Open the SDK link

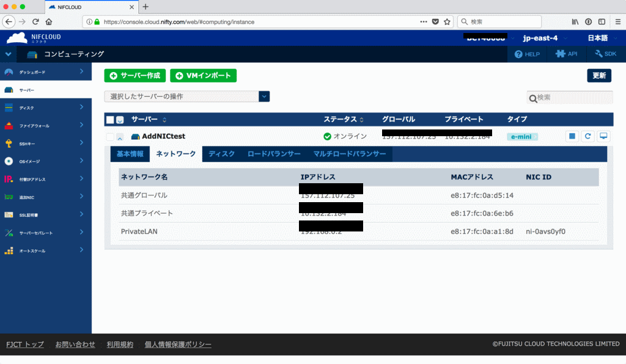pyautogui.click(x=605, y=54)
